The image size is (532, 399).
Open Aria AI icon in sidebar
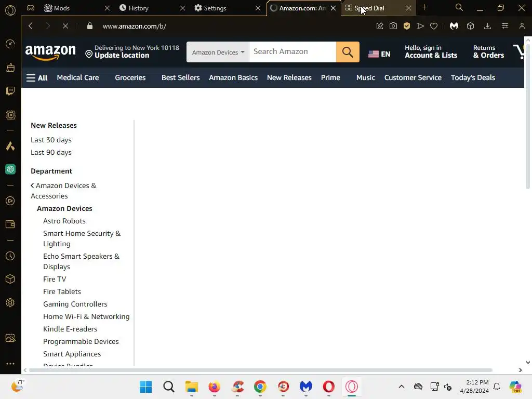[x=10, y=146]
